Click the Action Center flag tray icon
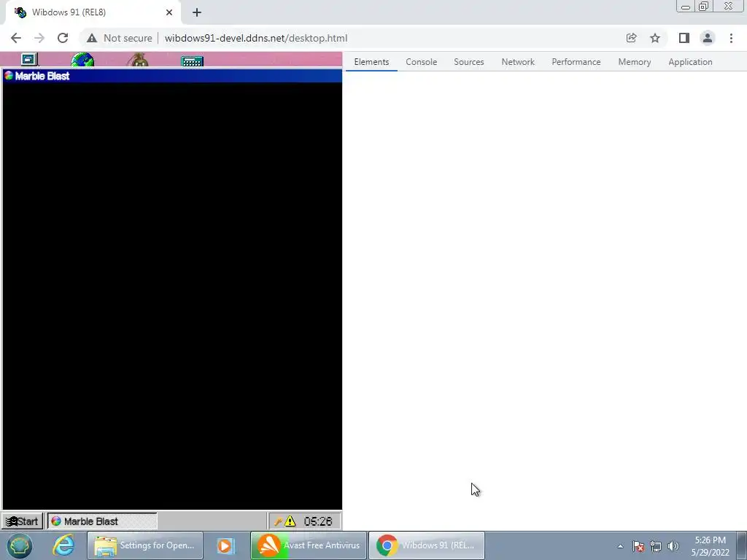Screen dimensions: 747x560 coord(638,546)
